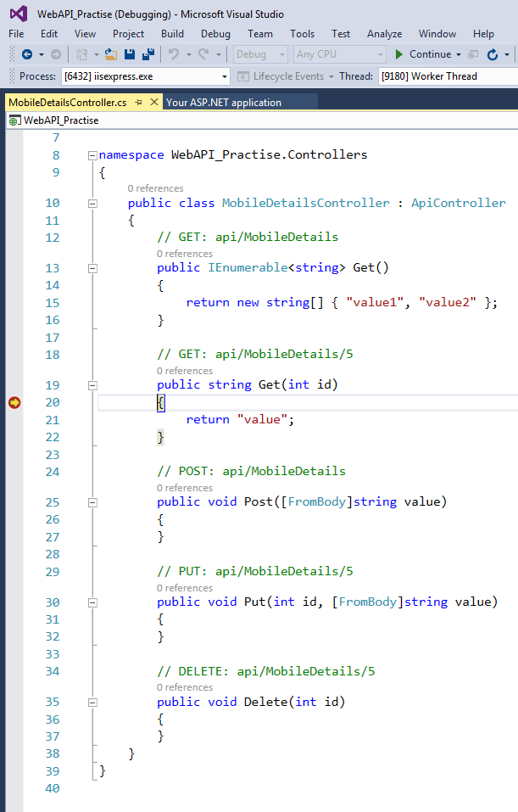Click 0 references link above Post method

[185, 488]
